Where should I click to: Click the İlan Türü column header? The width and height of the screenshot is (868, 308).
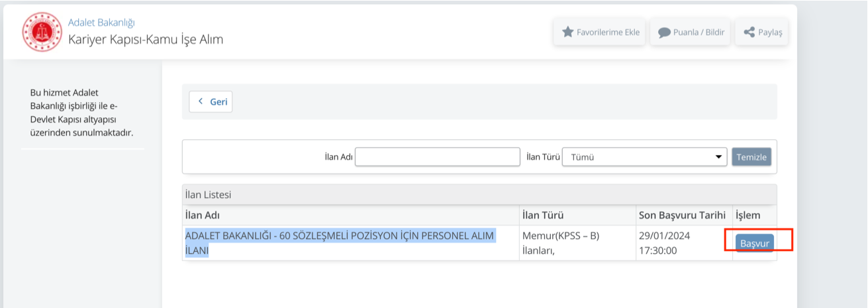[x=577, y=215]
